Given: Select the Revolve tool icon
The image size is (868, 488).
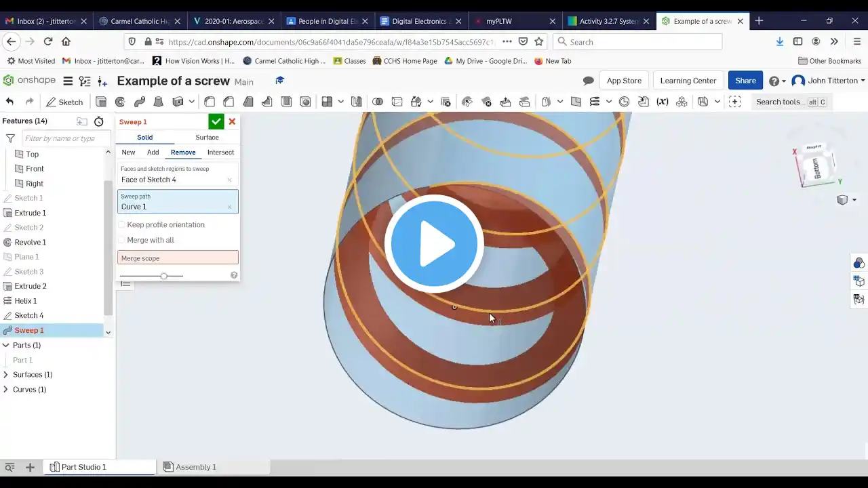Looking at the screenshot, I should point(120,102).
